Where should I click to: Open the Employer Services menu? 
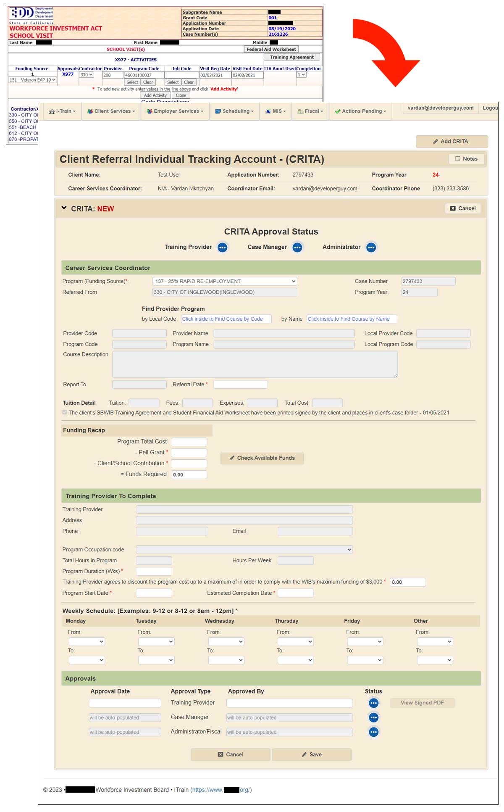pyautogui.click(x=175, y=111)
